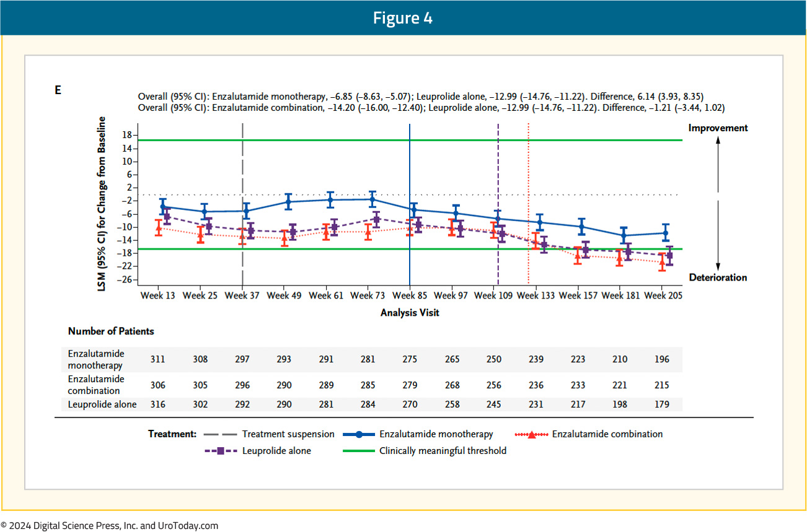Click the 233 combination count at Week 157
The image size is (807, 532).
click(x=578, y=385)
